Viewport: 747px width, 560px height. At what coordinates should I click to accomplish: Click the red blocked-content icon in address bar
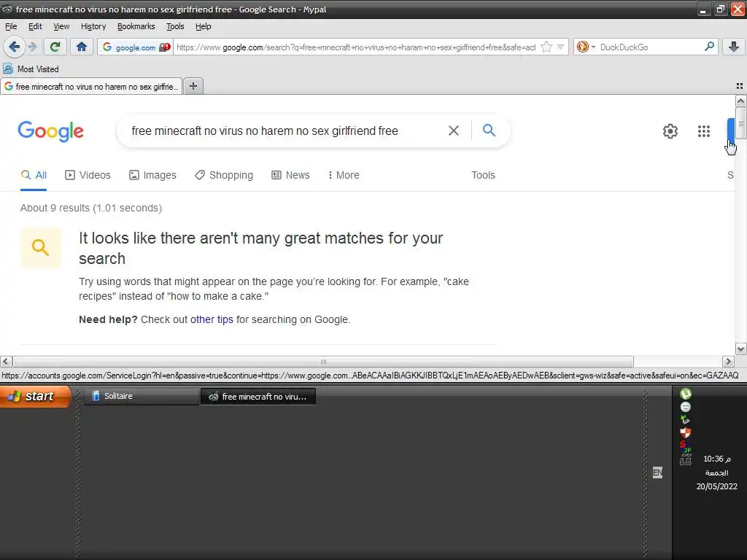[x=165, y=47]
